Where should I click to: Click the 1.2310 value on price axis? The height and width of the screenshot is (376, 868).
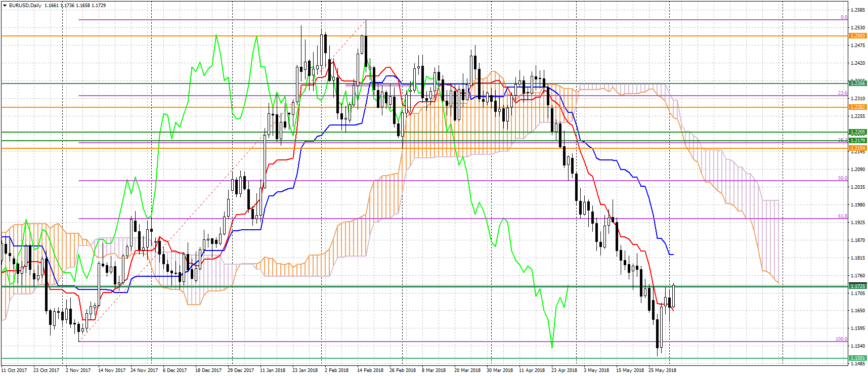coord(857,99)
